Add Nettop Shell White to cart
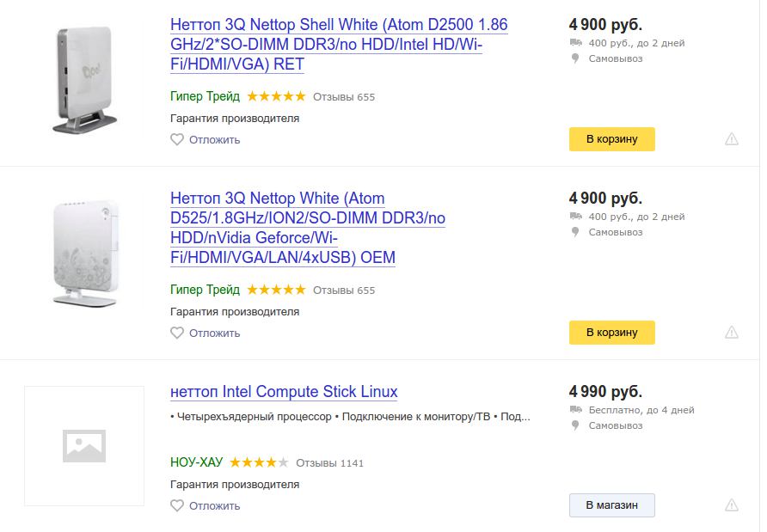This screenshot has width=767, height=532. click(x=611, y=139)
